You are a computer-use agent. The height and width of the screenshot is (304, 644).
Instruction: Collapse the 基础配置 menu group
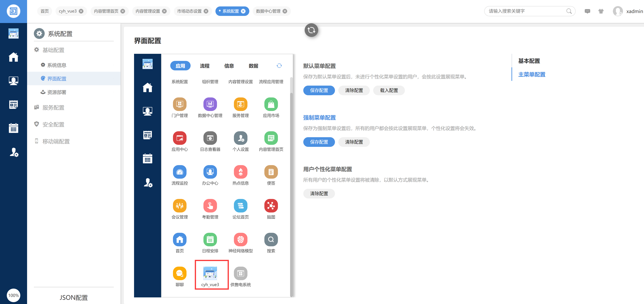(53, 50)
